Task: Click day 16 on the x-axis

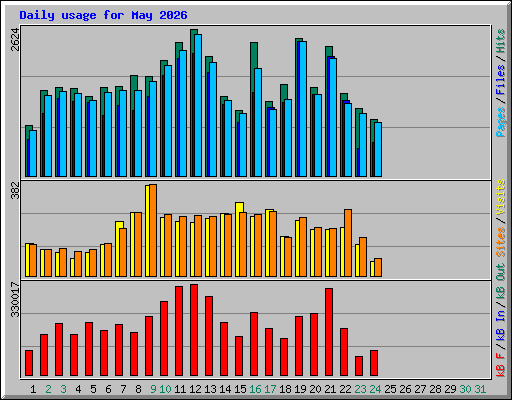Action: [255, 389]
